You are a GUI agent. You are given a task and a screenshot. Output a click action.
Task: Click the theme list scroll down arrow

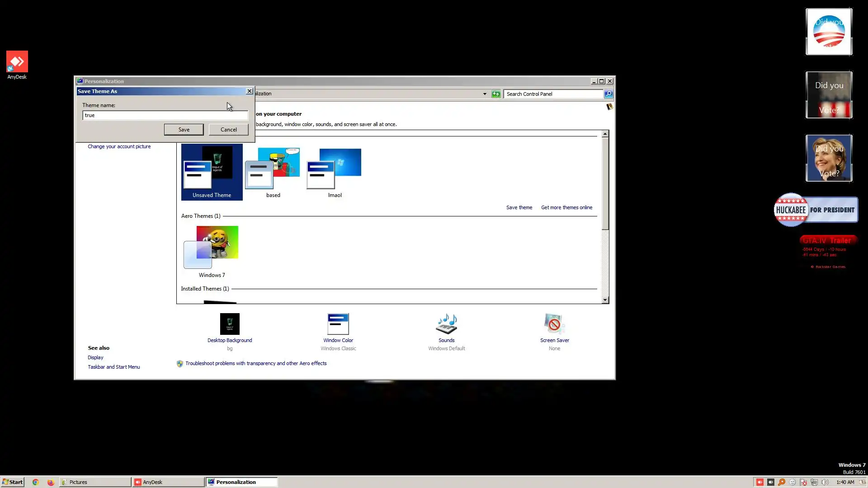click(x=605, y=300)
